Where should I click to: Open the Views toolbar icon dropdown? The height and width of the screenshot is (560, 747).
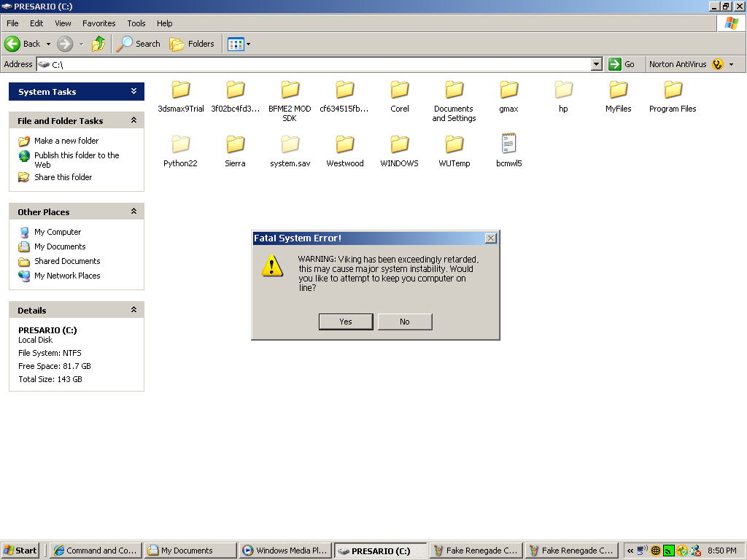pyautogui.click(x=248, y=44)
